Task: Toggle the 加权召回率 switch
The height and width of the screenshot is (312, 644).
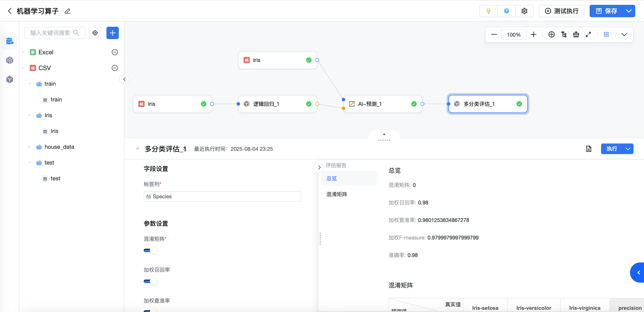Action: coord(150,282)
